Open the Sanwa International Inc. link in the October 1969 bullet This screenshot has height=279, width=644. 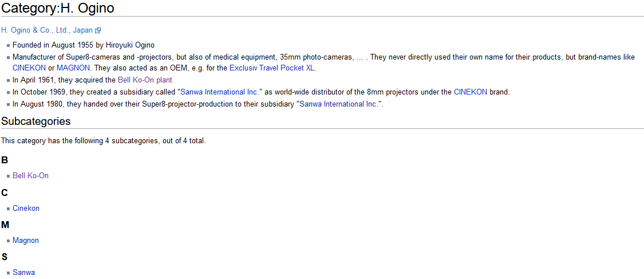click(x=220, y=92)
